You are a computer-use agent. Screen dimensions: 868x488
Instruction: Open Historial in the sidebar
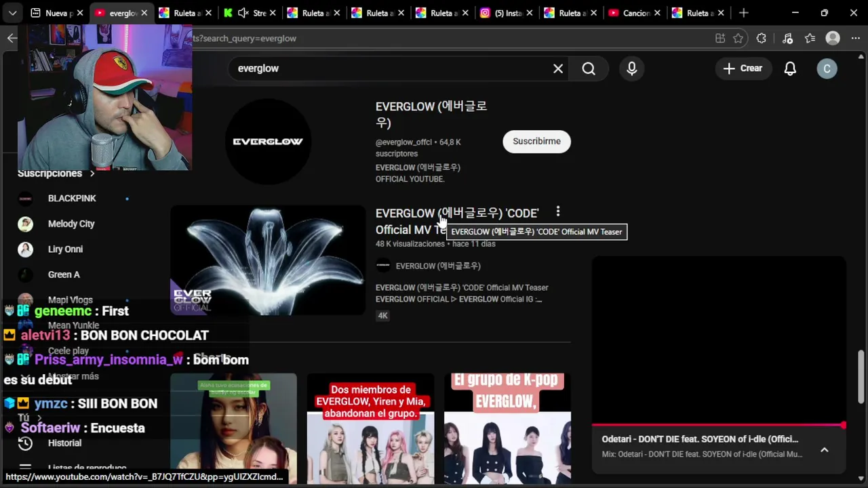64,443
